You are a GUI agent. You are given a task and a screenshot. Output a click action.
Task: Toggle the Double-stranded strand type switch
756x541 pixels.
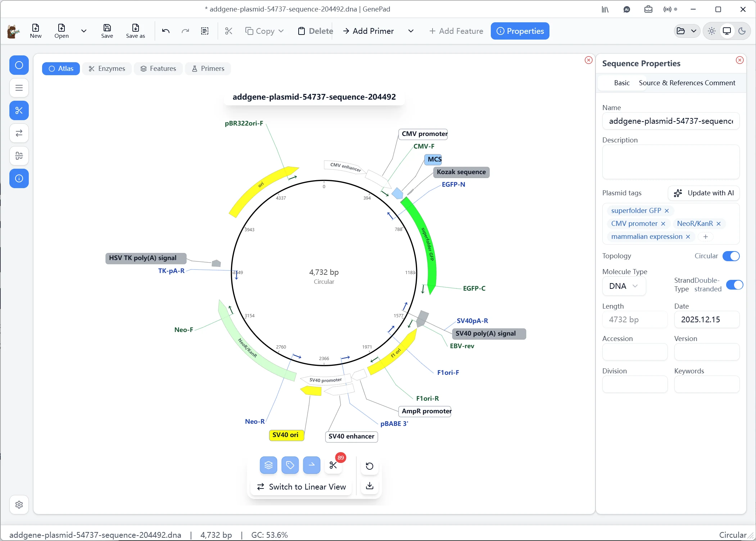pyautogui.click(x=734, y=285)
